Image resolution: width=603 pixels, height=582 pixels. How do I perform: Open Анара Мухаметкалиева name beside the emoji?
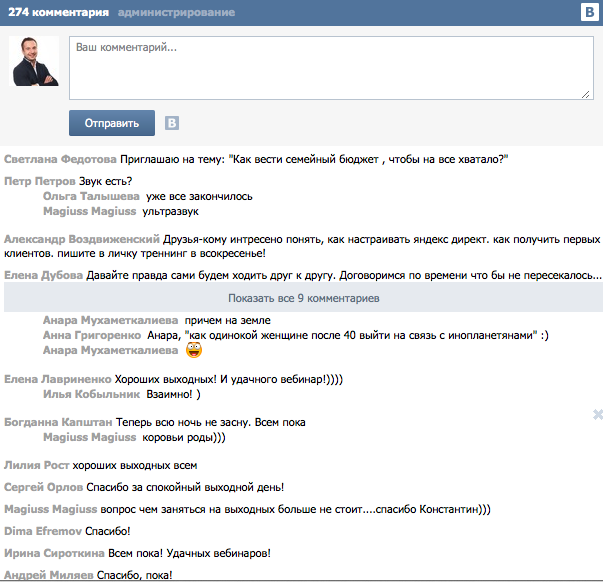click(x=110, y=350)
